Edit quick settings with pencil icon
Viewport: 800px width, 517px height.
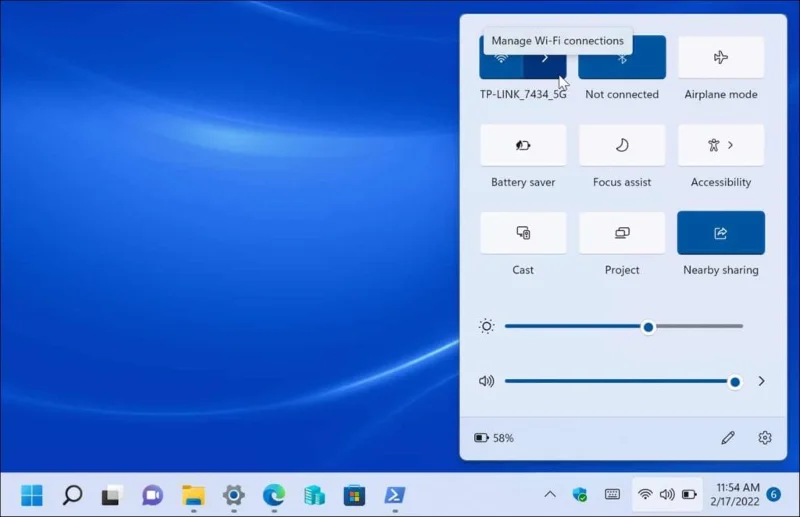(728, 438)
